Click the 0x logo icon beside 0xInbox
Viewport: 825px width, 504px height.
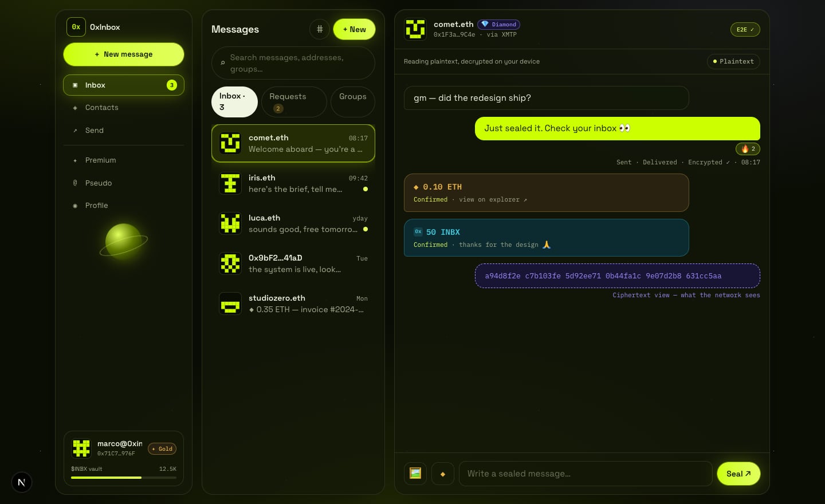pyautogui.click(x=76, y=27)
